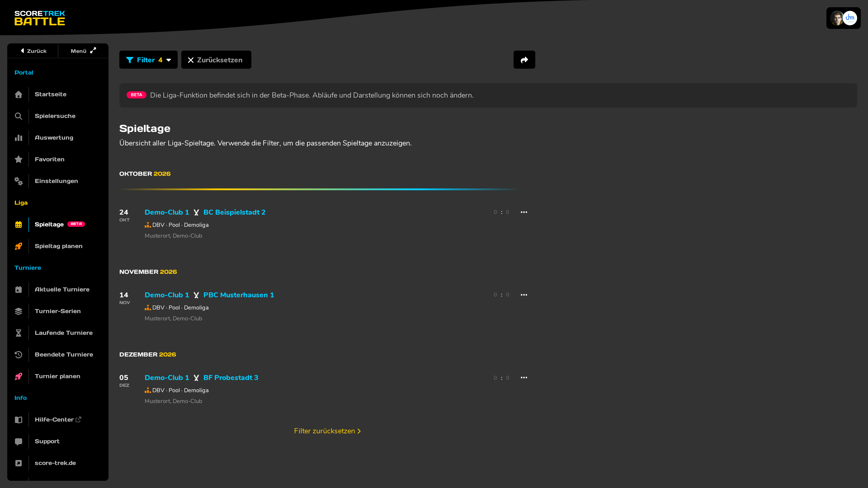Open the user profile avatar

[843, 18]
